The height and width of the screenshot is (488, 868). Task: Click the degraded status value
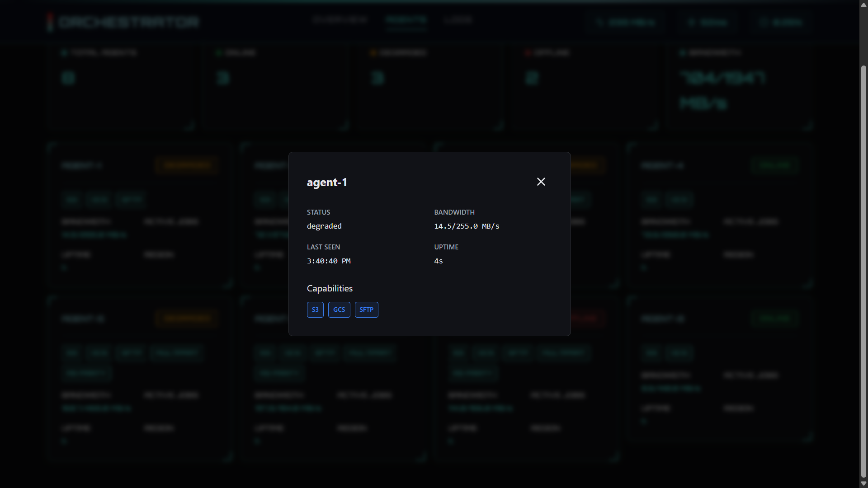coord(324,226)
